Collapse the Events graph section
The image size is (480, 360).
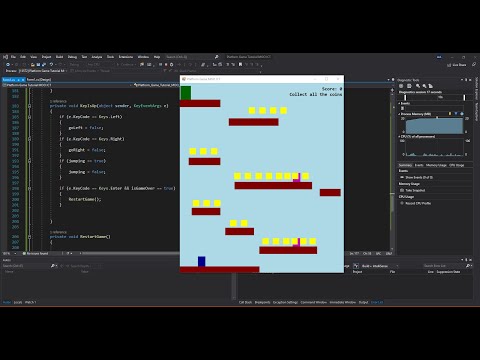coord(399,103)
